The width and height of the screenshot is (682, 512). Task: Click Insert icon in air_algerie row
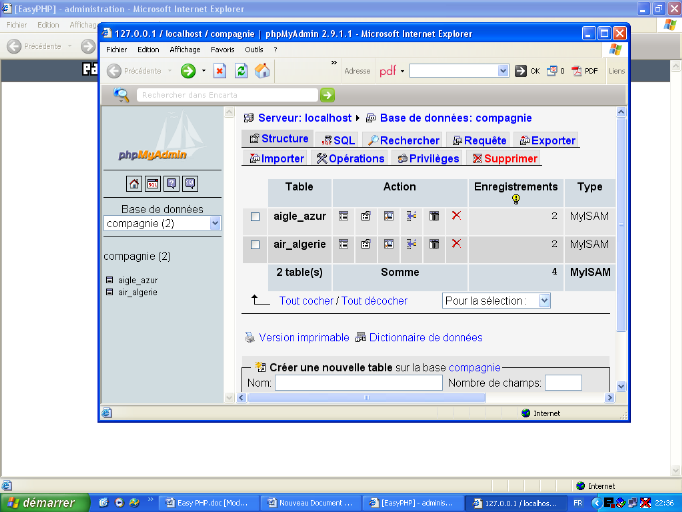tap(411, 244)
